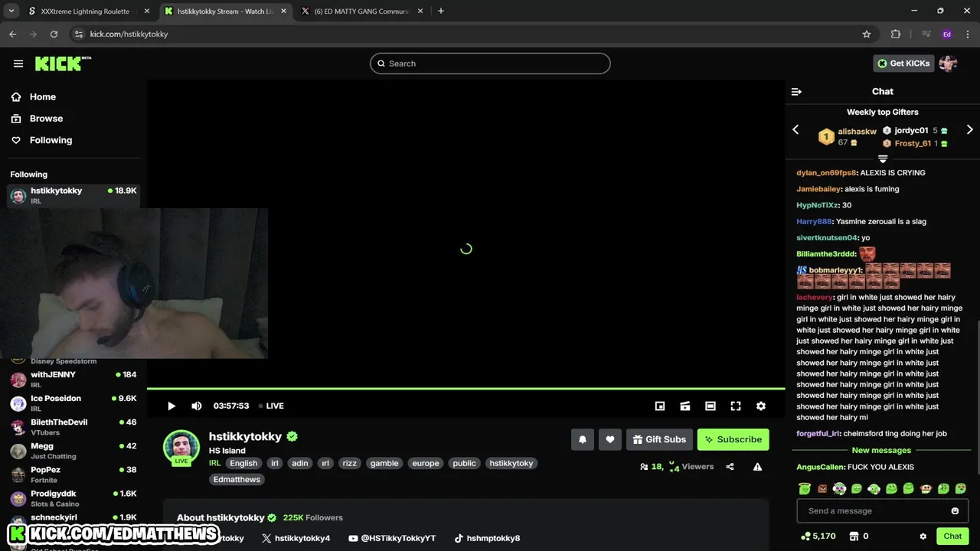Image resolution: width=980 pixels, height=551 pixels.
Task: Go back in browser history
Action: [x=12, y=34]
